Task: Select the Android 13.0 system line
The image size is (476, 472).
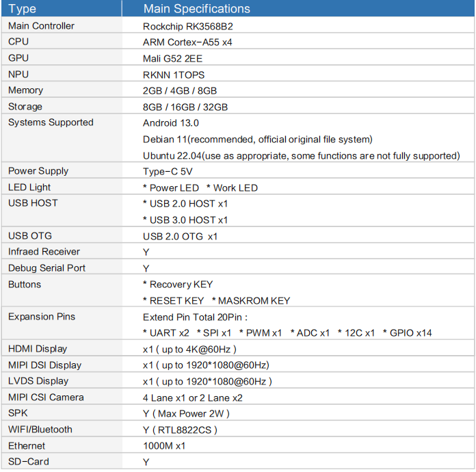Action: coord(170,123)
